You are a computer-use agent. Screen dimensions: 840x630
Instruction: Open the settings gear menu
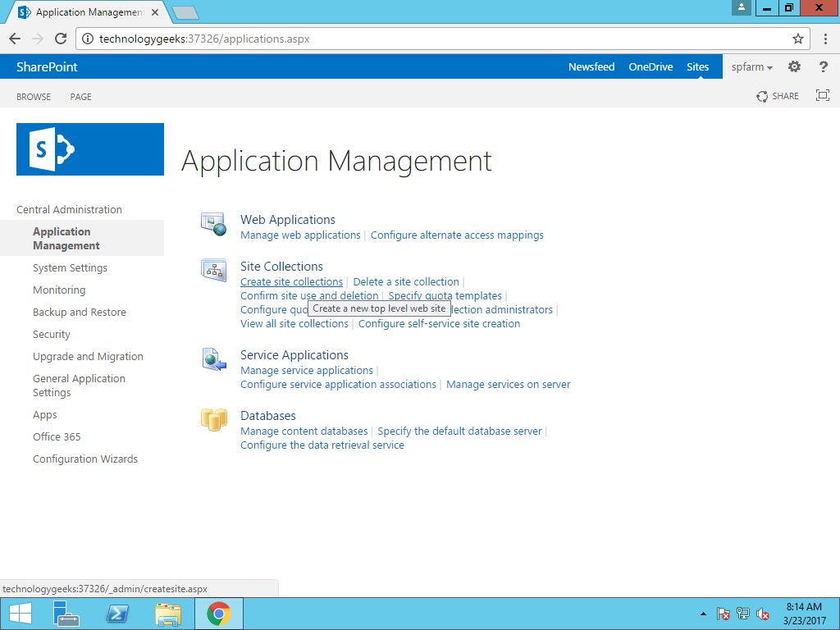click(x=794, y=67)
